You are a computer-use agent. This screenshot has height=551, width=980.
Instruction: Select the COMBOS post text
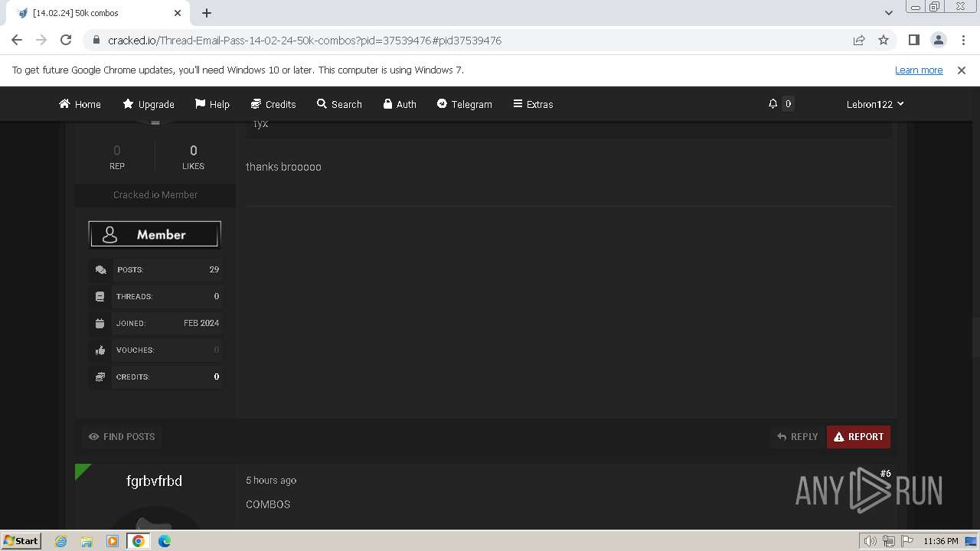pyautogui.click(x=268, y=504)
